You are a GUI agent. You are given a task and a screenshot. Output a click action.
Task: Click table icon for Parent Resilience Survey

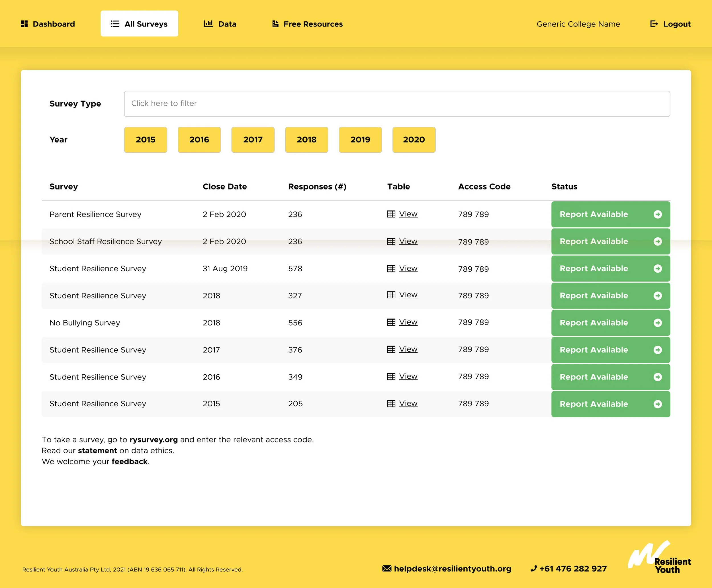pos(391,214)
